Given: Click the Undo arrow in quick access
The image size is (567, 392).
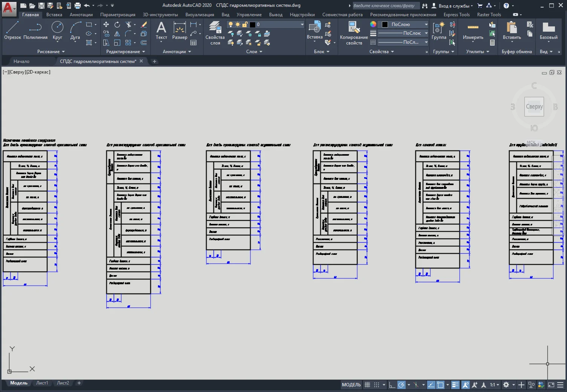Looking at the screenshot, I should click(87, 5).
